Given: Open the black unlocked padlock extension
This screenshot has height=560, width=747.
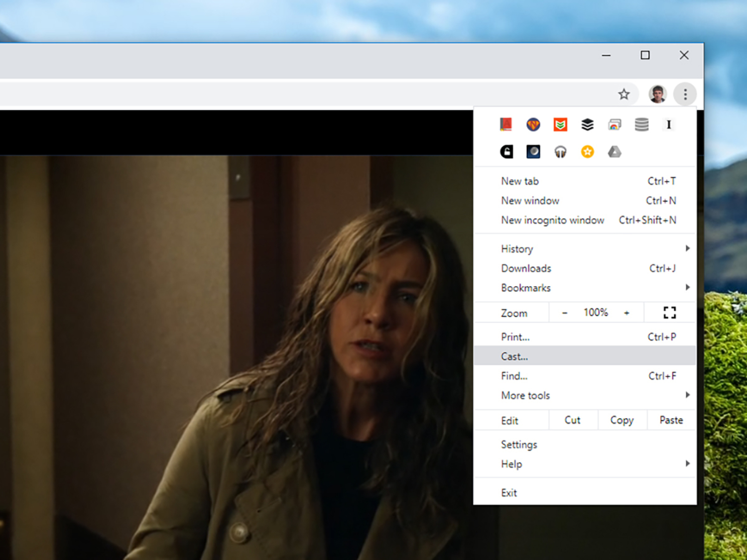Looking at the screenshot, I should pos(506,152).
